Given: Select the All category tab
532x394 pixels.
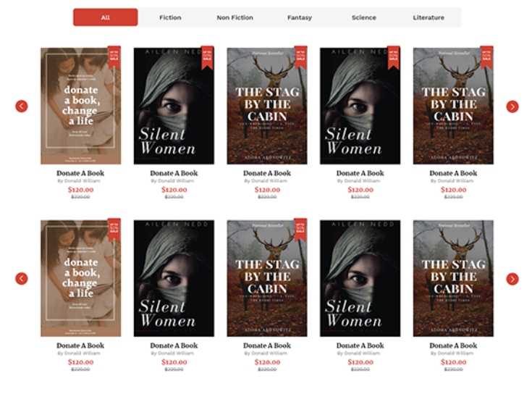Looking at the screenshot, I should pyautogui.click(x=106, y=17).
